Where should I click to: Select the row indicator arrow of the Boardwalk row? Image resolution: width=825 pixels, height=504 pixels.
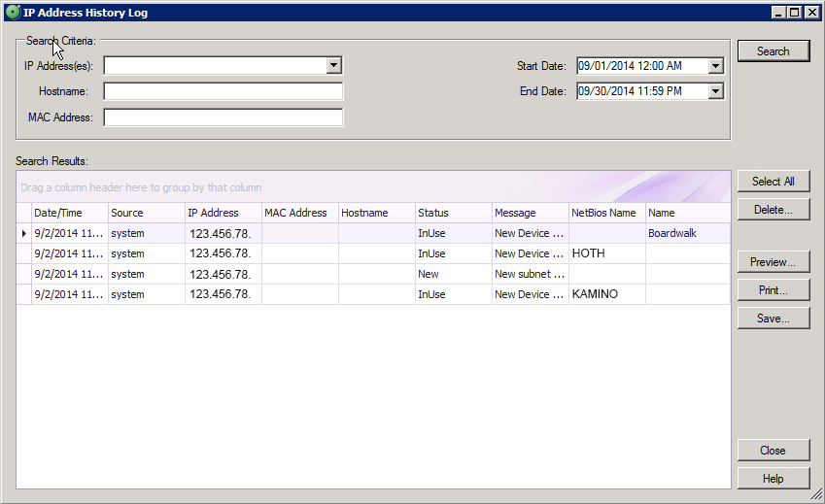[23, 233]
